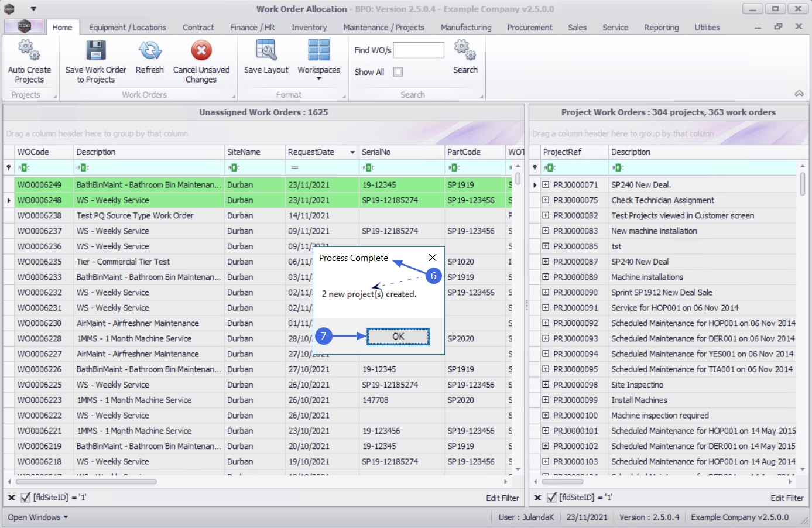Open the application logo menu button

coord(25,26)
